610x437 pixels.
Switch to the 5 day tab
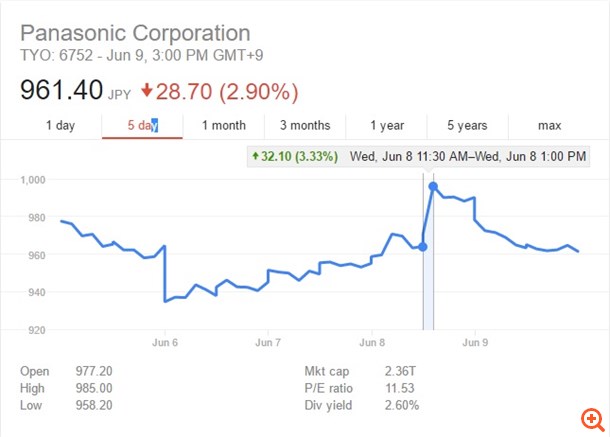click(x=142, y=125)
